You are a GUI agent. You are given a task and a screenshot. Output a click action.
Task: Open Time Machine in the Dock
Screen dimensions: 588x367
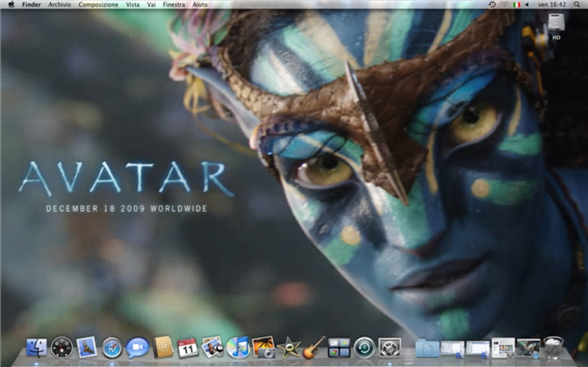point(364,347)
